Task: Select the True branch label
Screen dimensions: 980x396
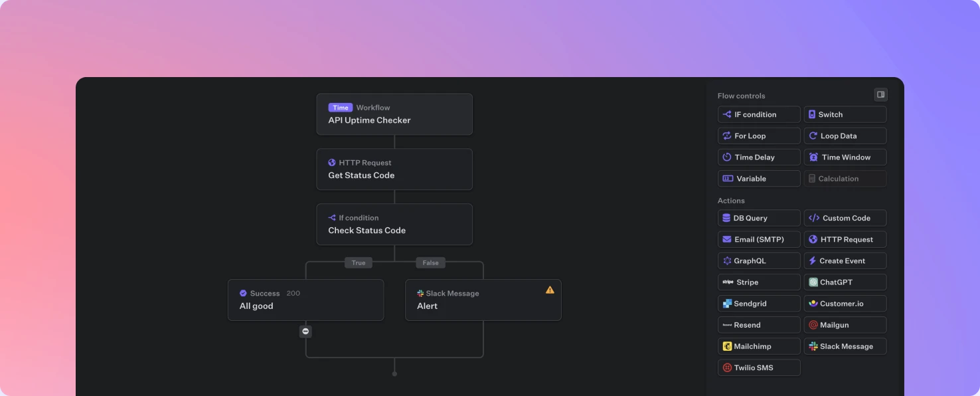Action: point(359,262)
